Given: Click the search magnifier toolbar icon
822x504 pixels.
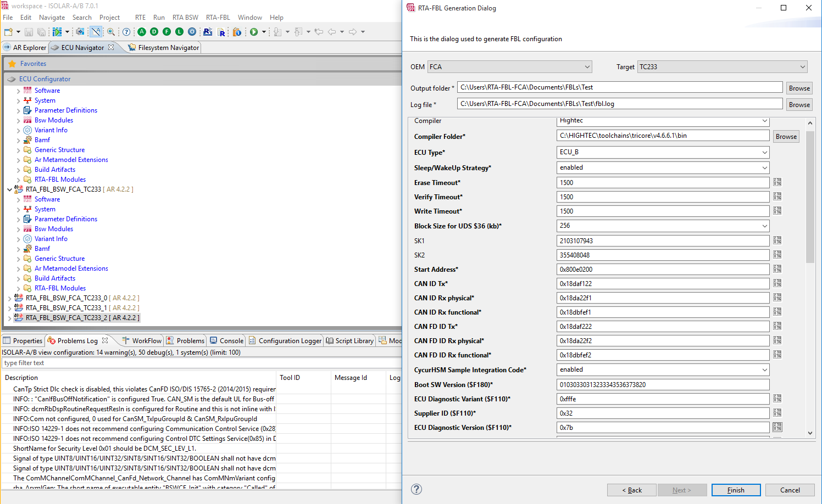Looking at the screenshot, I should tap(111, 32).
